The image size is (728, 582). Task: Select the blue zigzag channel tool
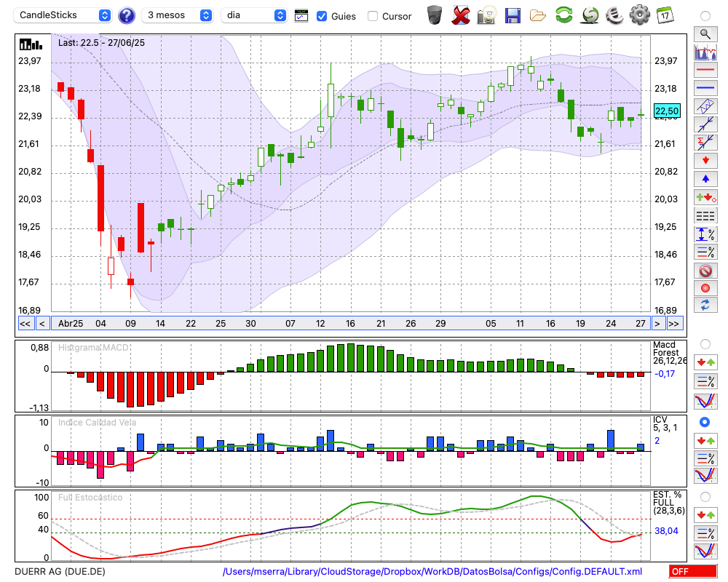click(x=705, y=106)
